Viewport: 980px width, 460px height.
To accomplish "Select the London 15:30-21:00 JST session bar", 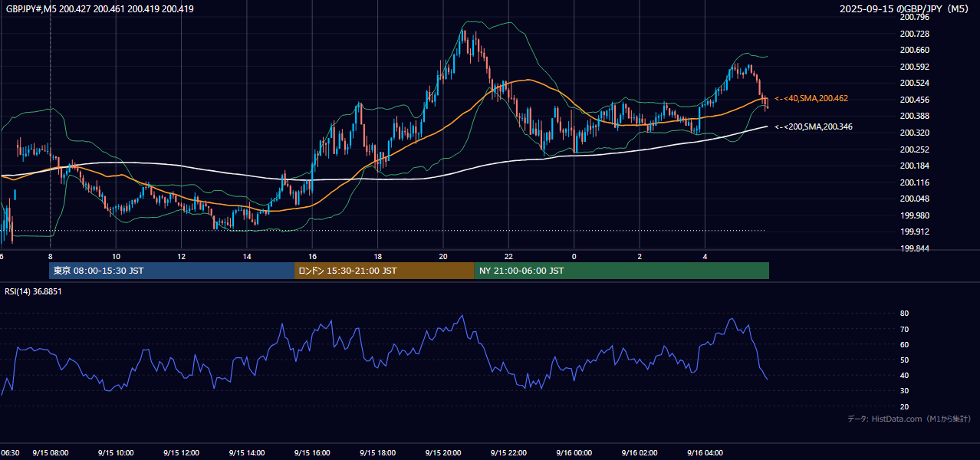I will coord(384,271).
